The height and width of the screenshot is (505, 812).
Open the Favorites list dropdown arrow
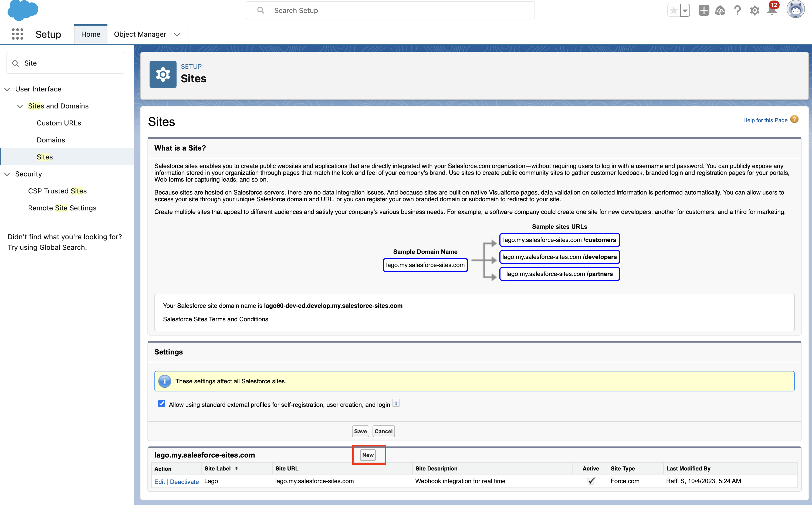click(x=685, y=11)
